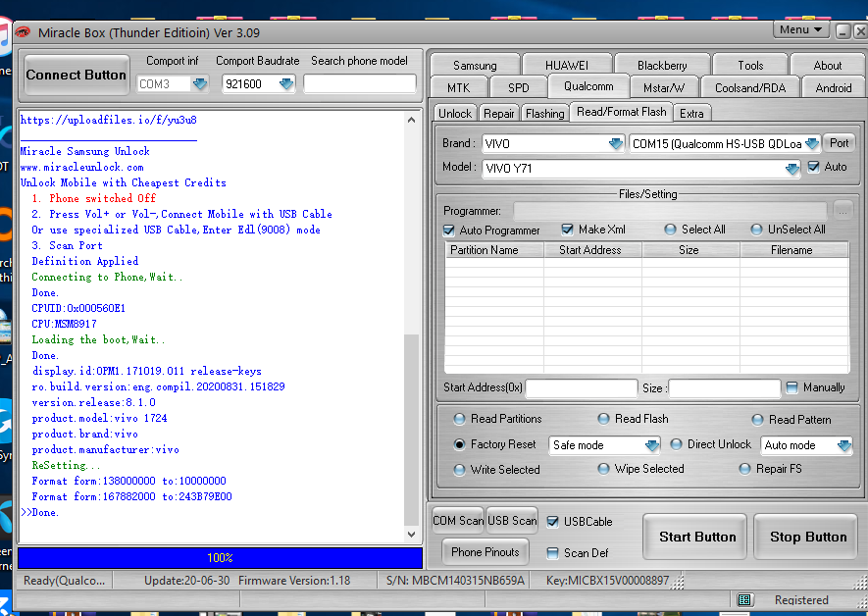
Task: Choose the Select All radio option
Action: pyautogui.click(x=671, y=230)
